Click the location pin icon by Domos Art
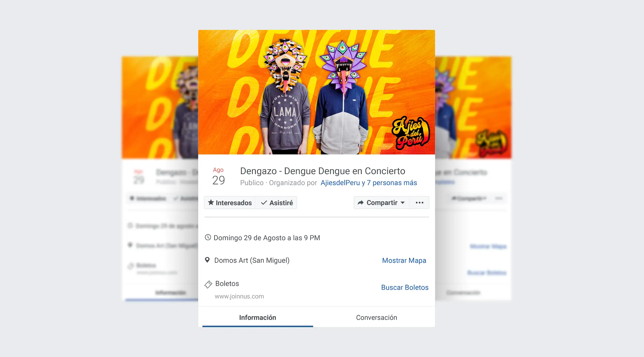The image size is (644, 357). tap(207, 260)
